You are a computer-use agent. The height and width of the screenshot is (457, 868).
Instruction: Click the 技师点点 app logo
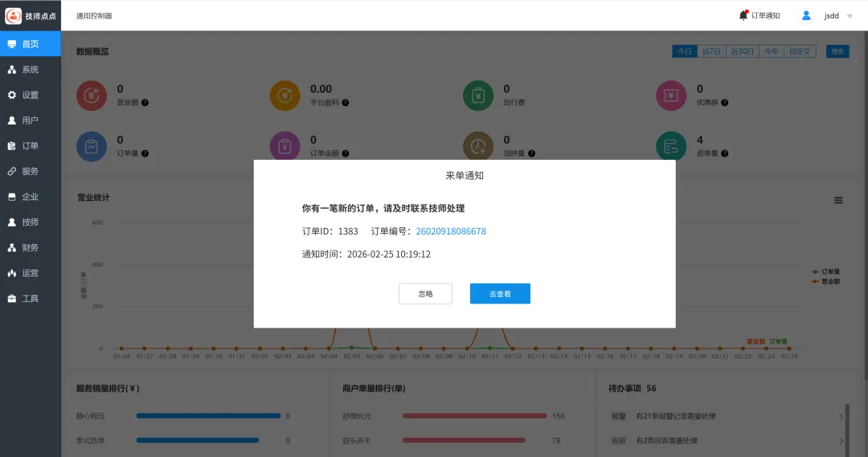(x=14, y=15)
